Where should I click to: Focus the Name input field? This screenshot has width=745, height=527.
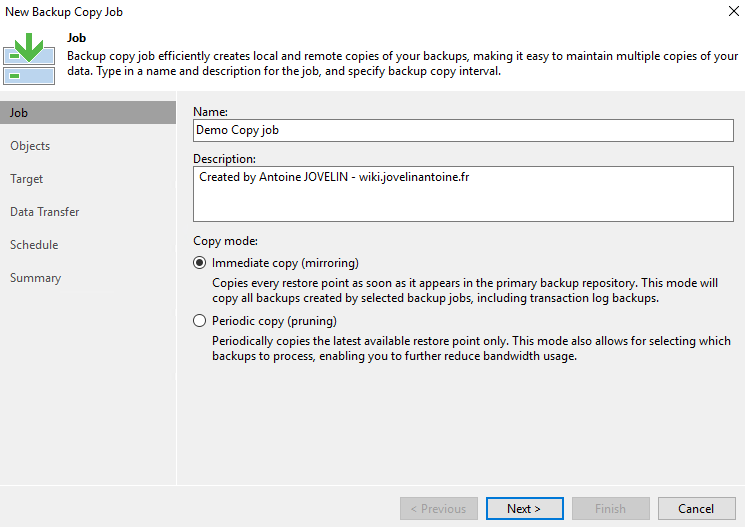pos(463,130)
